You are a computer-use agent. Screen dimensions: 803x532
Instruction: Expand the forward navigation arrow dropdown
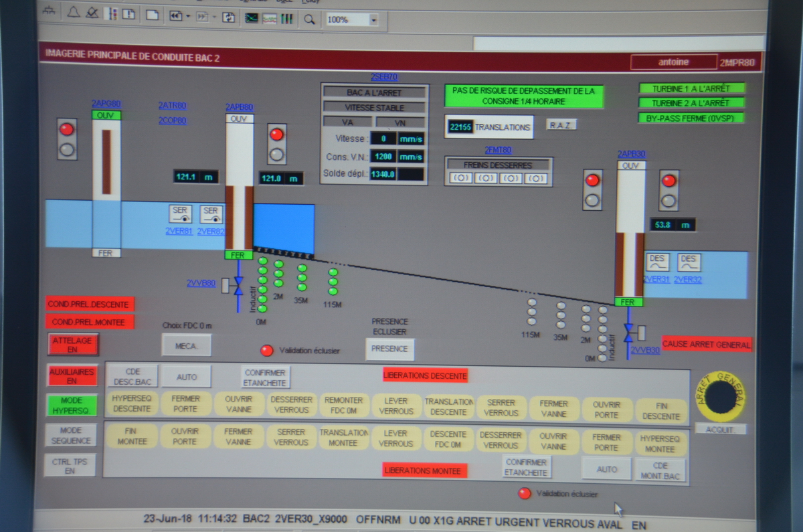point(214,17)
